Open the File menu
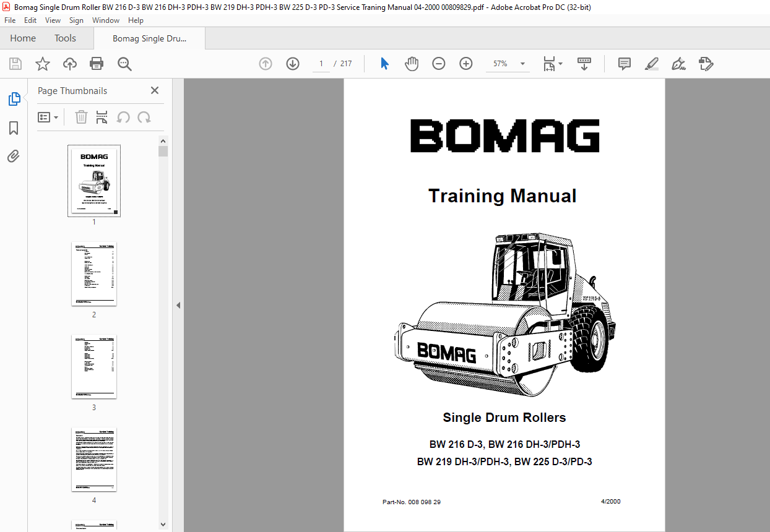770x532 pixels. tap(10, 20)
